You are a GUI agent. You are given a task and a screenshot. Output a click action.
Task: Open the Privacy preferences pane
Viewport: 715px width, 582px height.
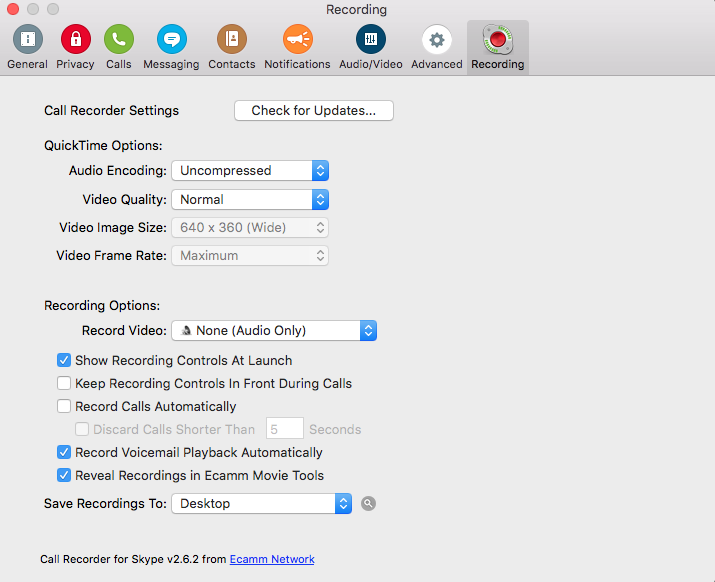pyautogui.click(x=75, y=47)
